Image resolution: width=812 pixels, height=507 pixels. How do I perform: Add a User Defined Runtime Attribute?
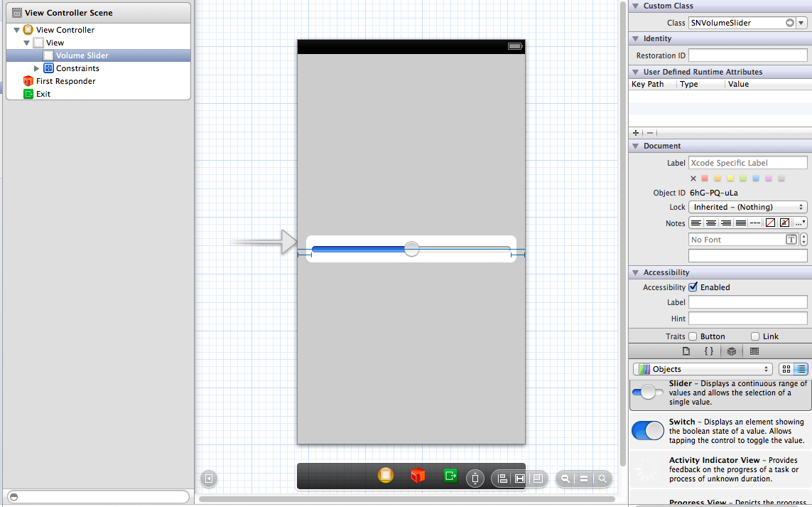[x=634, y=133]
